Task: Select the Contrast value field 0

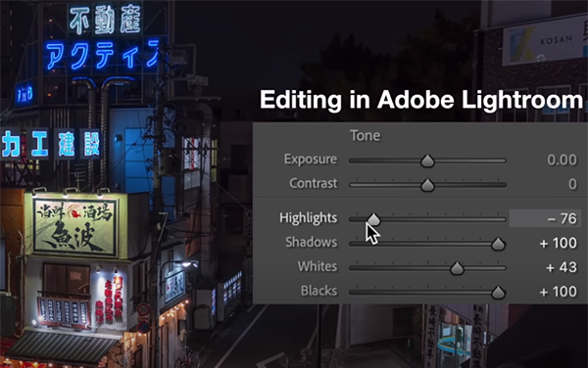Action: (x=572, y=184)
